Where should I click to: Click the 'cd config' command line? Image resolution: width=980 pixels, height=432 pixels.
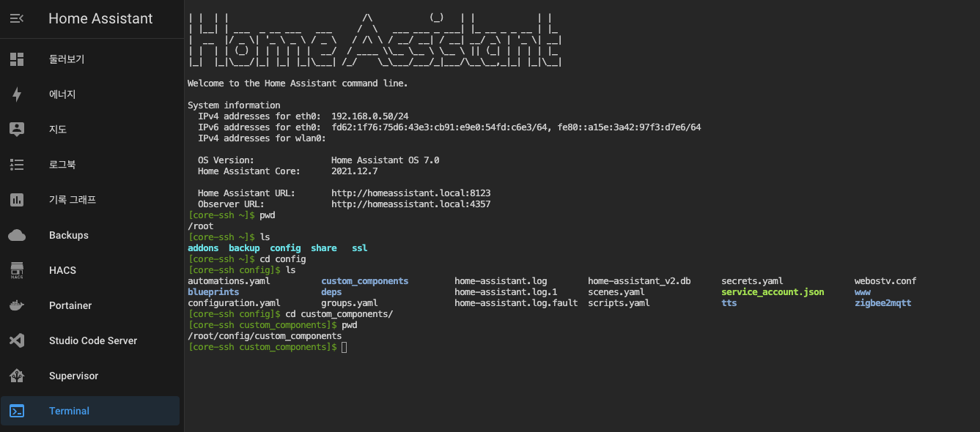283,259
